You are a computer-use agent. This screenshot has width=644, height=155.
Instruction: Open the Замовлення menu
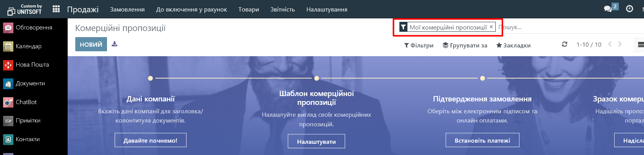pos(127,9)
